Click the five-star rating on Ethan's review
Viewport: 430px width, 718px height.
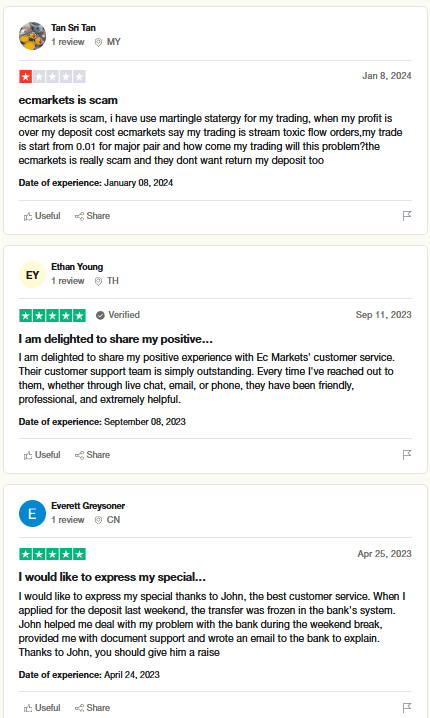pyautogui.click(x=52, y=315)
